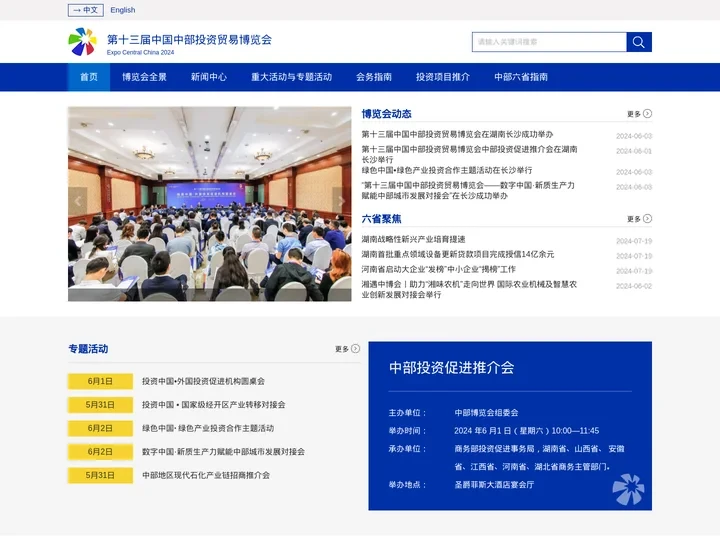Click the search magnifier button
The height and width of the screenshot is (540, 720).
pos(639,42)
